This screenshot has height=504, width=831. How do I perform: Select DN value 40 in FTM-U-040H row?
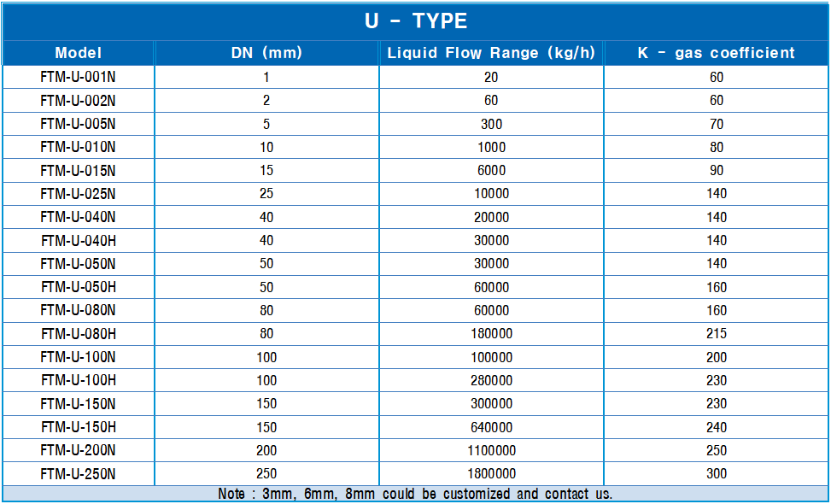(266, 241)
